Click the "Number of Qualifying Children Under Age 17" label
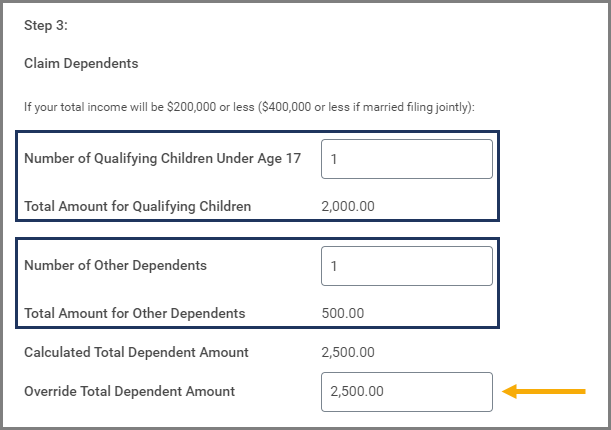 (x=162, y=159)
